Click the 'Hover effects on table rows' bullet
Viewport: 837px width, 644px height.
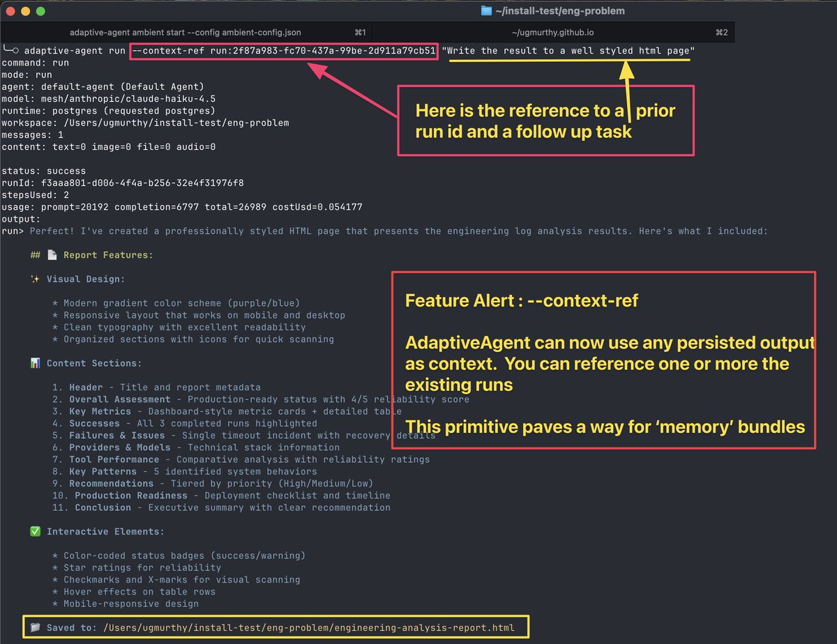(134, 592)
